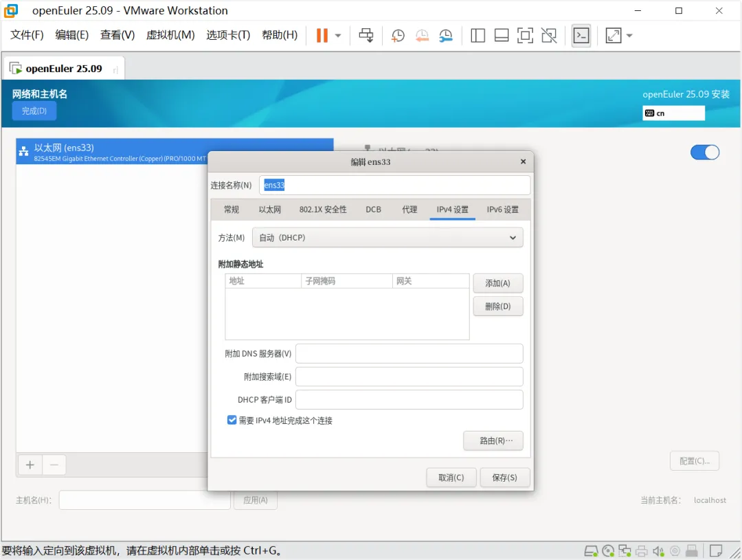Toggle the library sidebar panel icon

[x=478, y=36]
